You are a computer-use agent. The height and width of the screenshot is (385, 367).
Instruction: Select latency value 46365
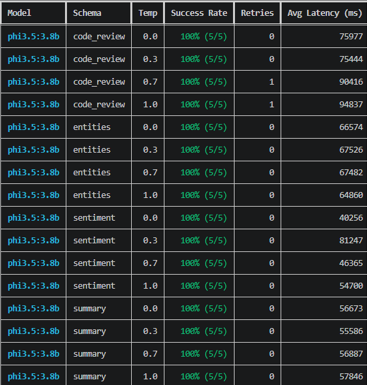pos(351,263)
